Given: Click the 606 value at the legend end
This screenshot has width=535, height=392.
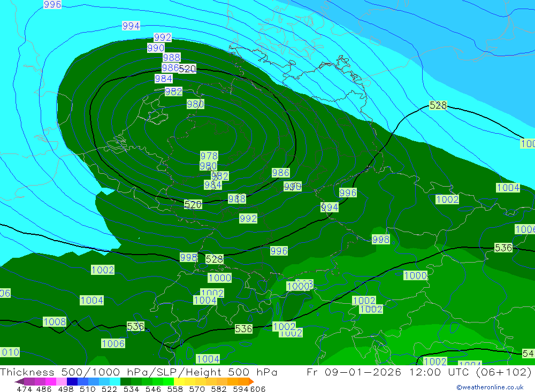Looking at the screenshot, I should (257, 389).
